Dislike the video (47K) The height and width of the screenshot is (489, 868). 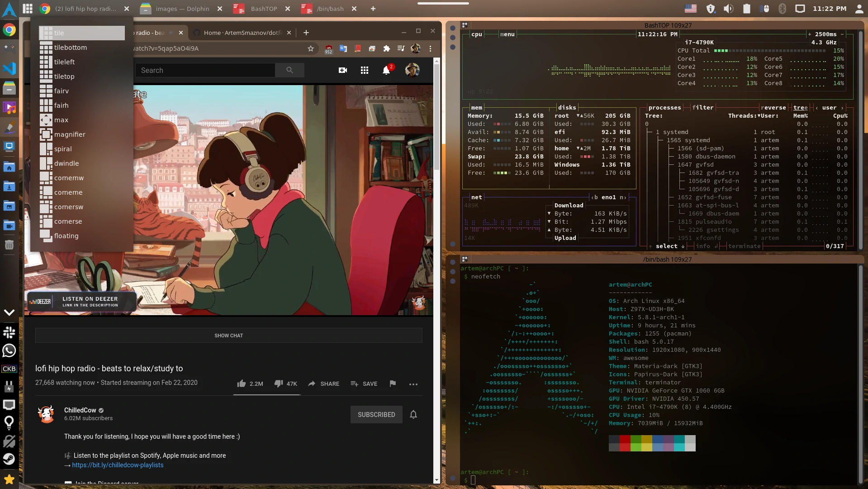pyautogui.click(x=285, y=384)
